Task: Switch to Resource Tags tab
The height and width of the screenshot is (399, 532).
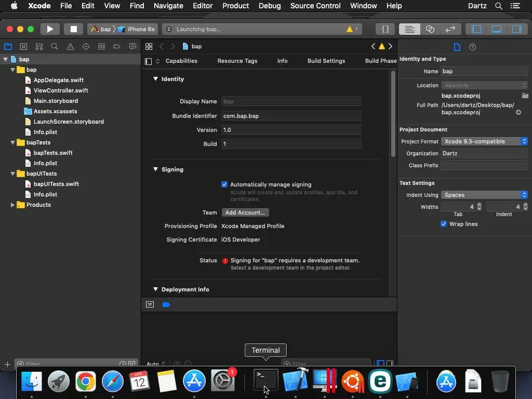Action: [237, 61]
